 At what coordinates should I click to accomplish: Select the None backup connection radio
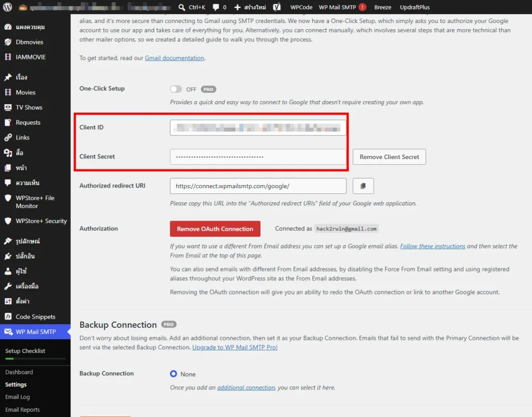pyautogui.click(x=174, y=374)
